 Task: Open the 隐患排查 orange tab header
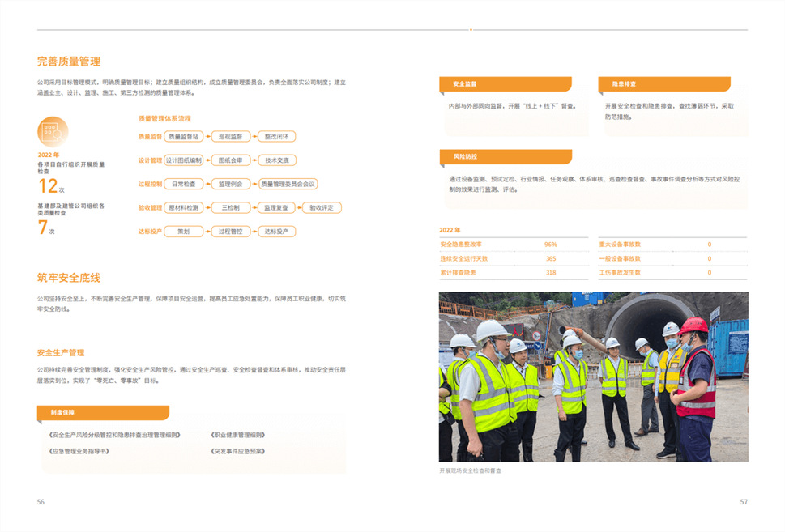tap(663, 84)
